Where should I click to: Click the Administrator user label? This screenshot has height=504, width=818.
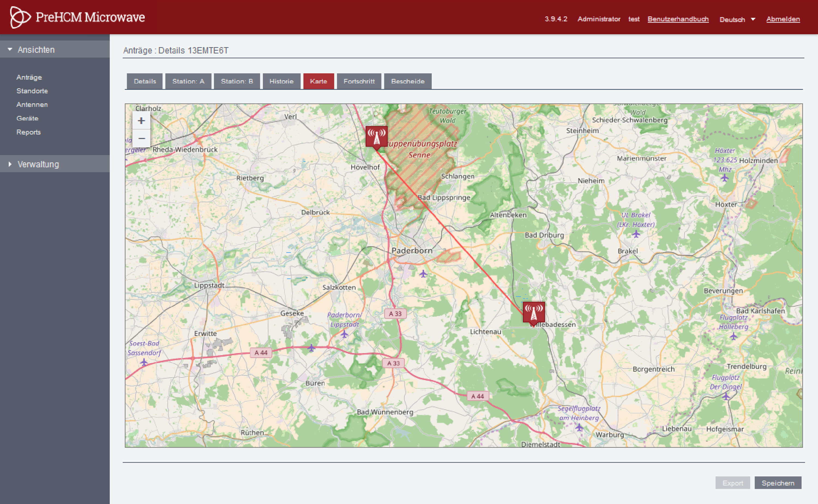(x=599, y=19)
